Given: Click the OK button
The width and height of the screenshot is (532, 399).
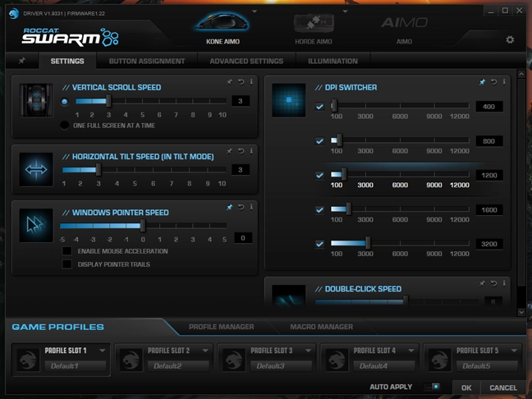Looking at the screenshot, I should pyautogui.click(x=466, y=388).
